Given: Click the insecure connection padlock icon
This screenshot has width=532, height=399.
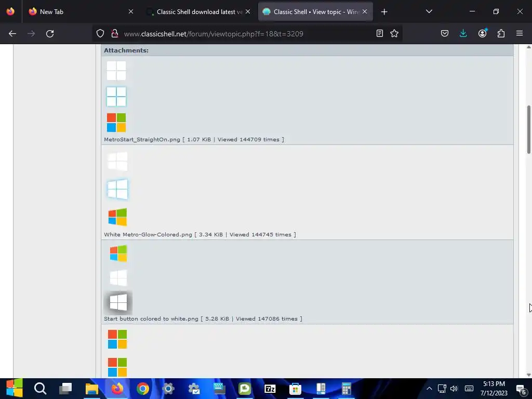Looking at the screenshot, I should (115, 33).
